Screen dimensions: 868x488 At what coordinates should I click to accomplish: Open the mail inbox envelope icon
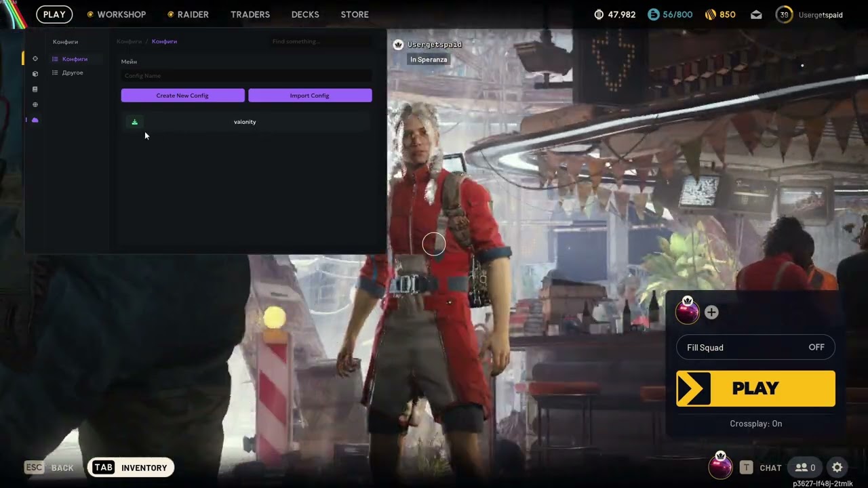756,14
